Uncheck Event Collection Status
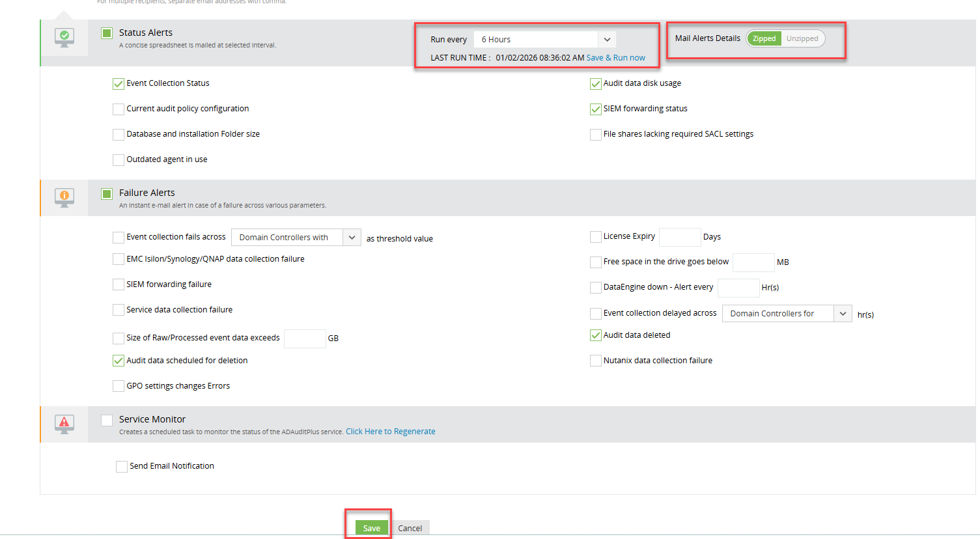The width and height of the screenshot is (980, 539). [119, 84]
